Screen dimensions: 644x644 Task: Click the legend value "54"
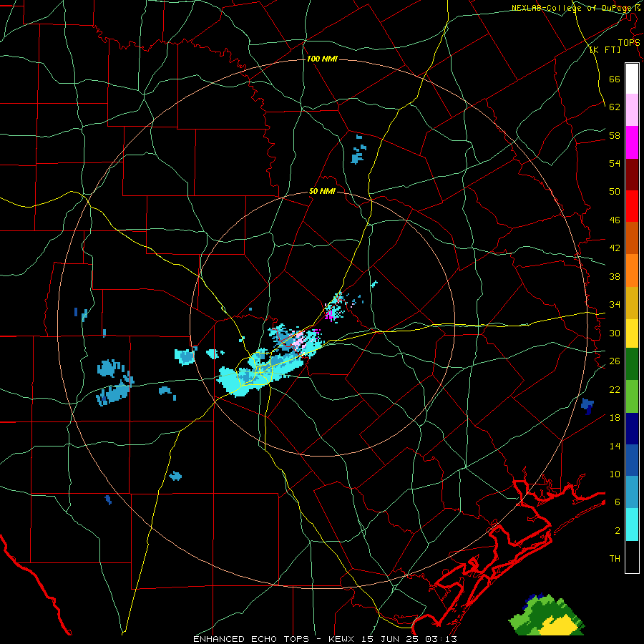point(615,163)
